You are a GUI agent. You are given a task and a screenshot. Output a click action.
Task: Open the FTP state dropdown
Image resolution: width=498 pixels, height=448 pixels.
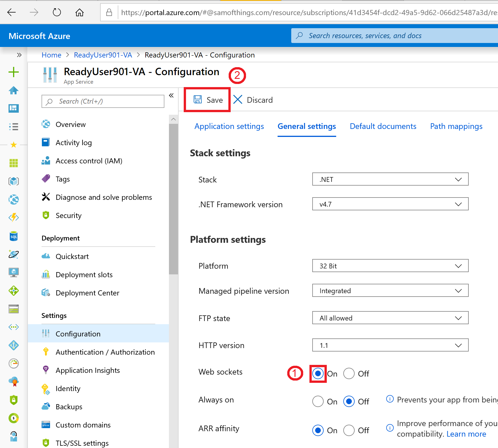(390, 318)
